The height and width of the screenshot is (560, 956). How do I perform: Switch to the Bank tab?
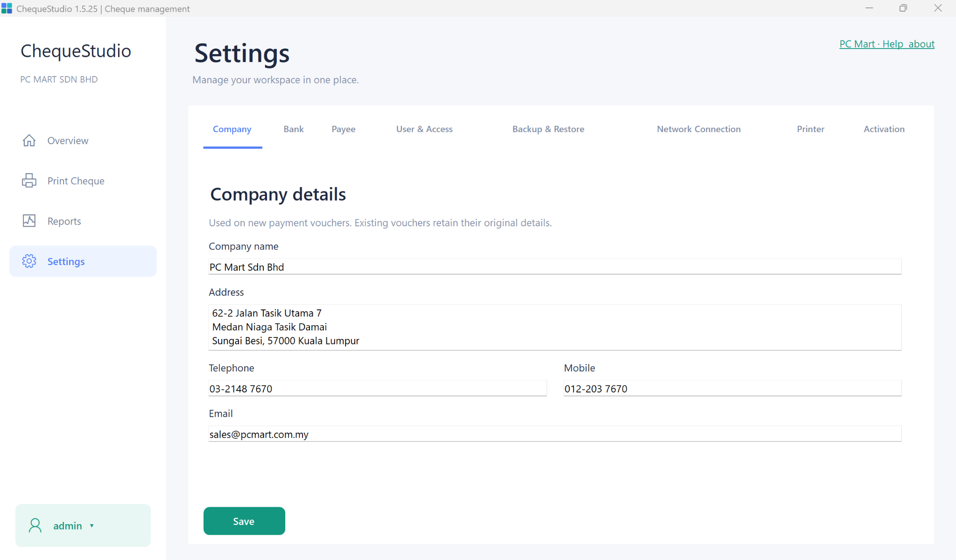coord(294,129)
